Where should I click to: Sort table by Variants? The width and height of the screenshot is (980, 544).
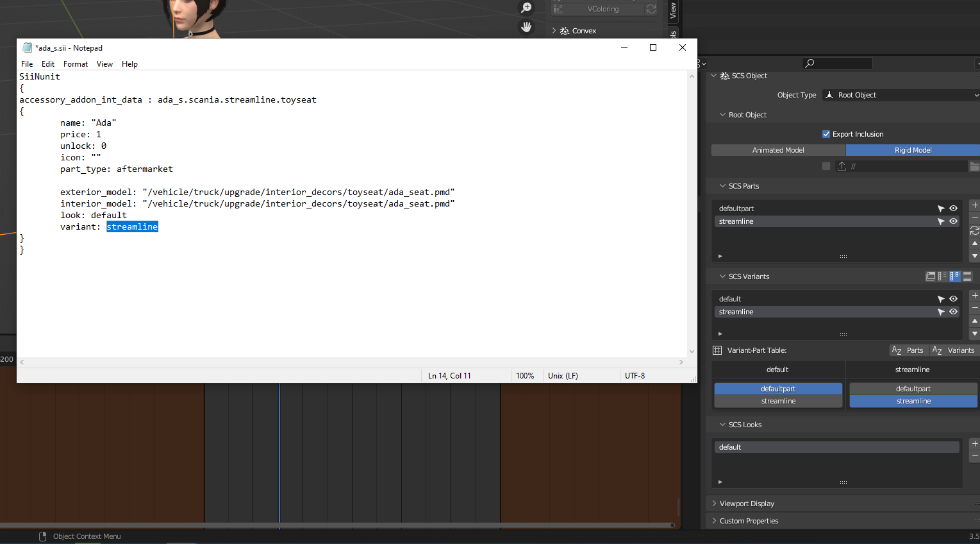tap(954, 350)
